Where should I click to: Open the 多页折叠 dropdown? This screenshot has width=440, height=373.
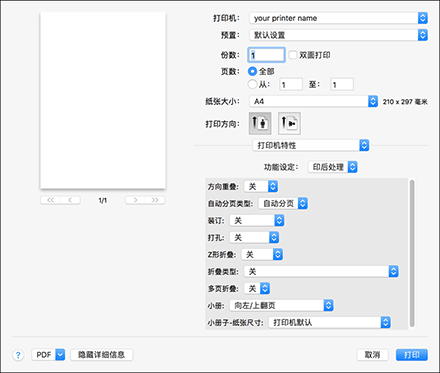pyautogui.click(x=257, y=288)
